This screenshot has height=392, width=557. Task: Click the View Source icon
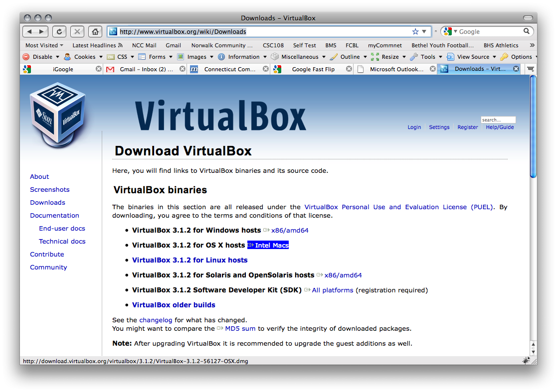450,57
